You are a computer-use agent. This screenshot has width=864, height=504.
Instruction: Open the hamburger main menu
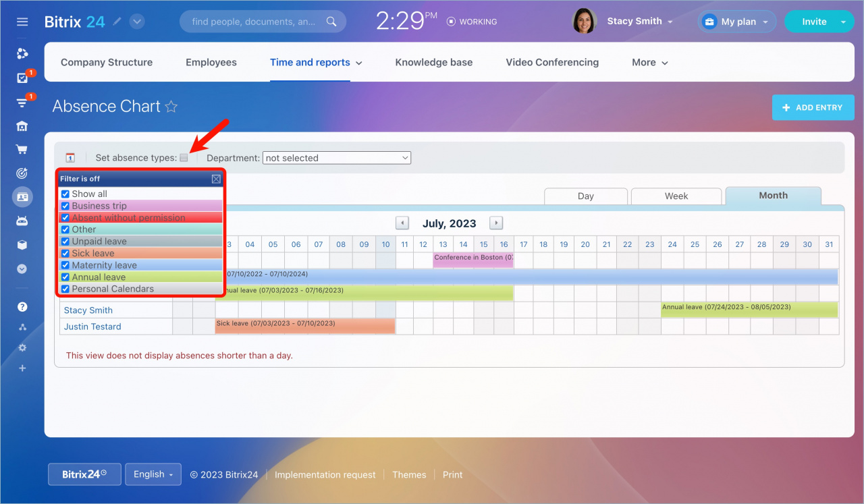(22, 22)
